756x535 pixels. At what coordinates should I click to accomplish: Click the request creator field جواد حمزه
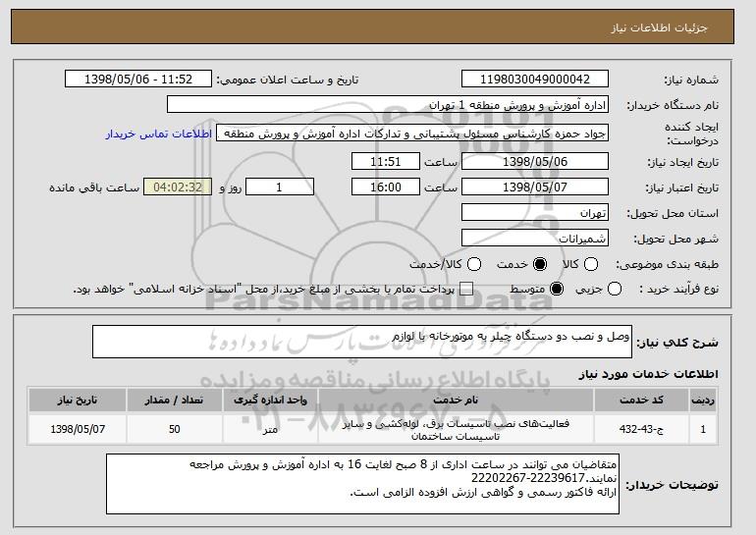tap(412, 134)
